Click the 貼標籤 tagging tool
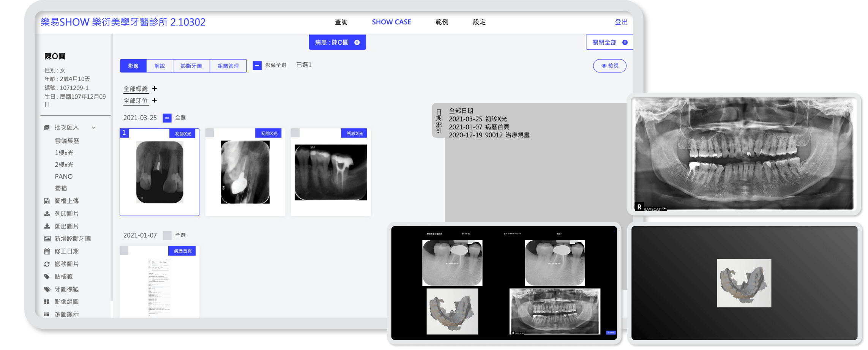The height and width of the screenshot is (350, 868). (x=64, y=276)
